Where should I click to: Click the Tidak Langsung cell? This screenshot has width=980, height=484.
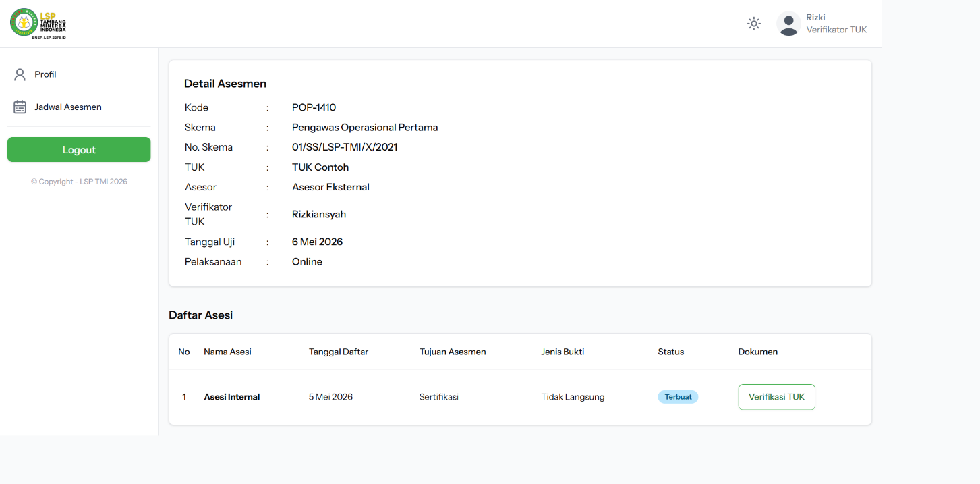pos(573,397)
